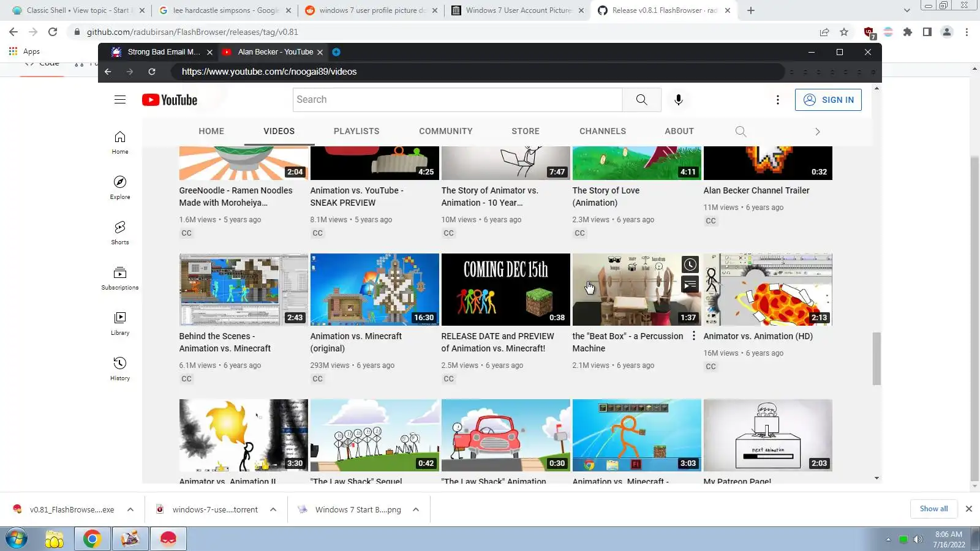Reload the GitHub page in Chrome
The image size is (980, 551).
click(53, 32)
